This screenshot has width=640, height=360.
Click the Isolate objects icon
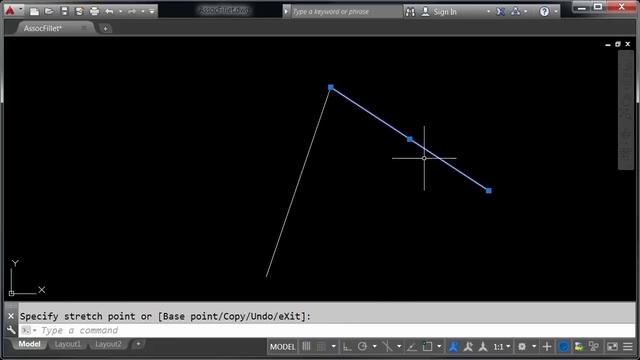594,347
